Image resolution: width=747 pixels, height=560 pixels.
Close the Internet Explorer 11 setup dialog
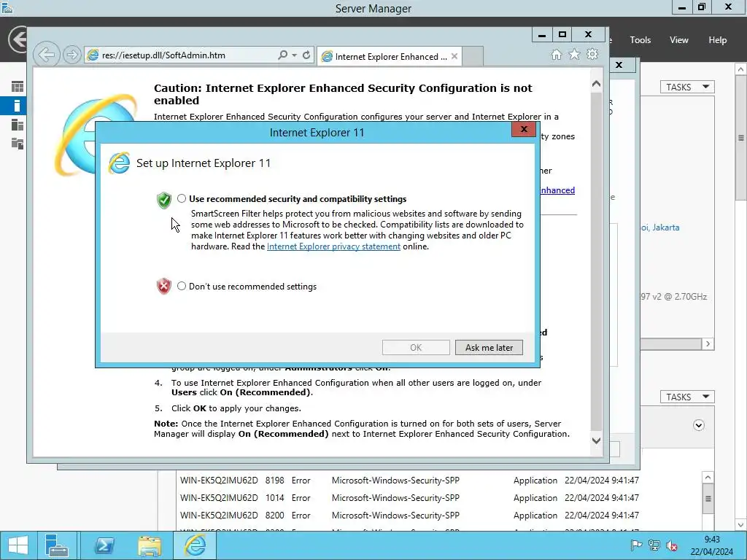click(x=524, y=129)
